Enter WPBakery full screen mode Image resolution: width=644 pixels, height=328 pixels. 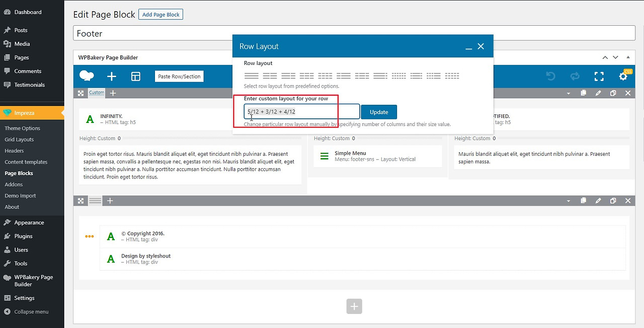(599, 77)
